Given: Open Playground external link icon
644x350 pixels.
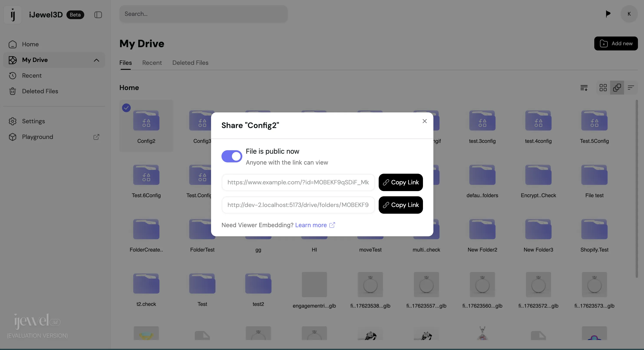Looking at the screenshot, I should [x=96, y=137].
